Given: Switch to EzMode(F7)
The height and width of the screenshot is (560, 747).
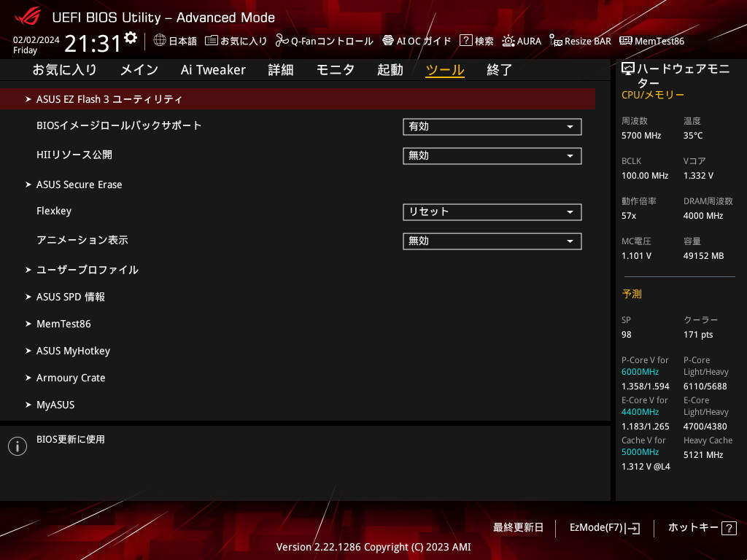Looking at the screenshot, I should point(605,528).
